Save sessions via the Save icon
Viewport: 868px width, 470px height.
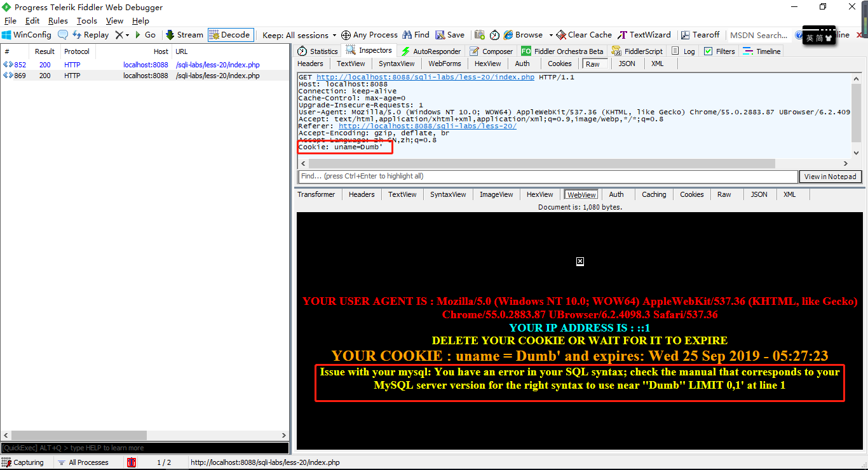(x=450, y=35)
